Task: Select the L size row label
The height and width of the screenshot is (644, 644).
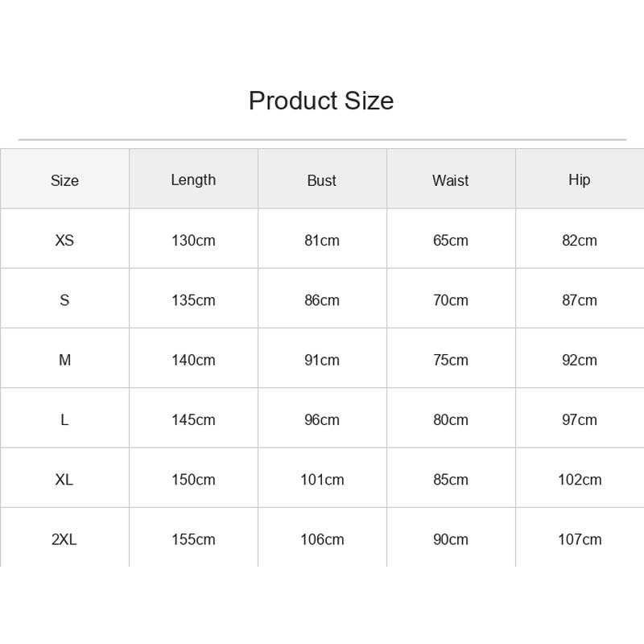Action: pyautogui.click(x=64, y=419)
